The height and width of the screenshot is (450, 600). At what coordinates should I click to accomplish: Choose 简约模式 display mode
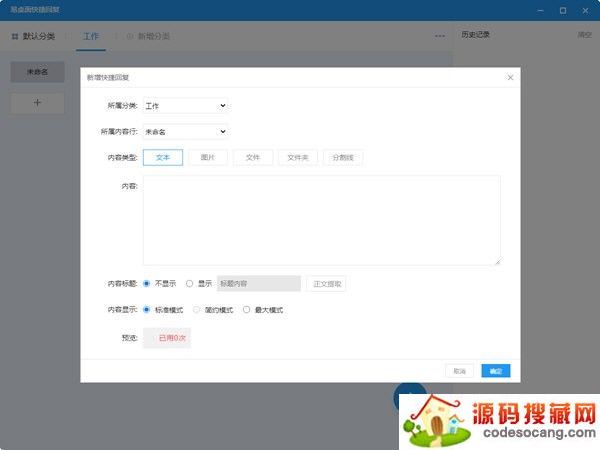(x=196, y=310)
